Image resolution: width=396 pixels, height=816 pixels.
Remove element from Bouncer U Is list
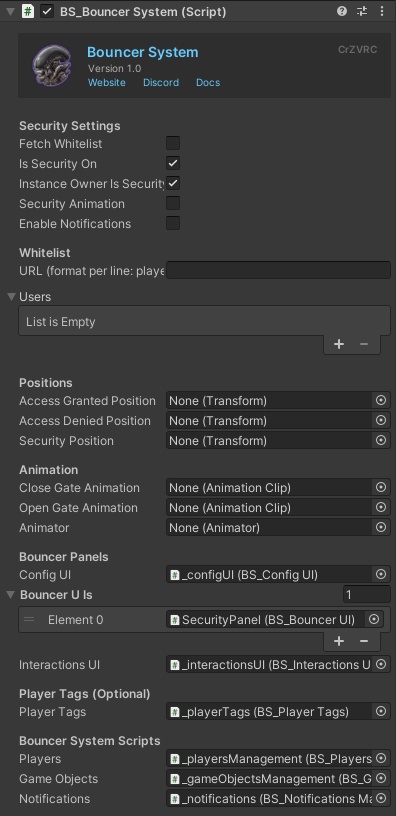(x=364, y=641)
